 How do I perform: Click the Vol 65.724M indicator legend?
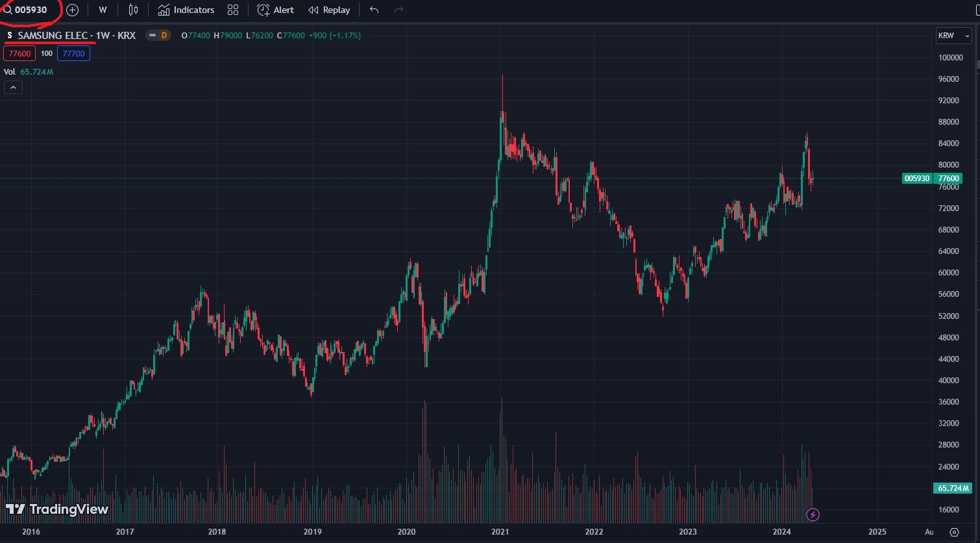pos(29,71)
